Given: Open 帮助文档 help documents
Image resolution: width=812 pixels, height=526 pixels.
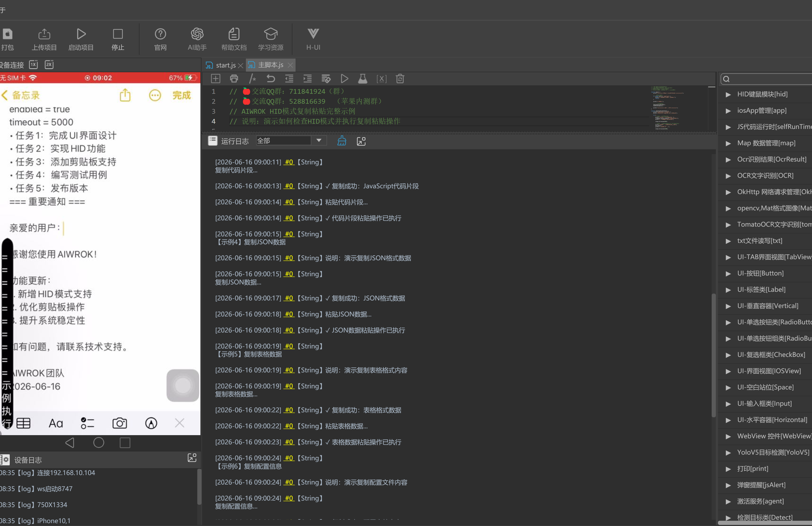Looking at the screenshot, I should pos(234,39).
